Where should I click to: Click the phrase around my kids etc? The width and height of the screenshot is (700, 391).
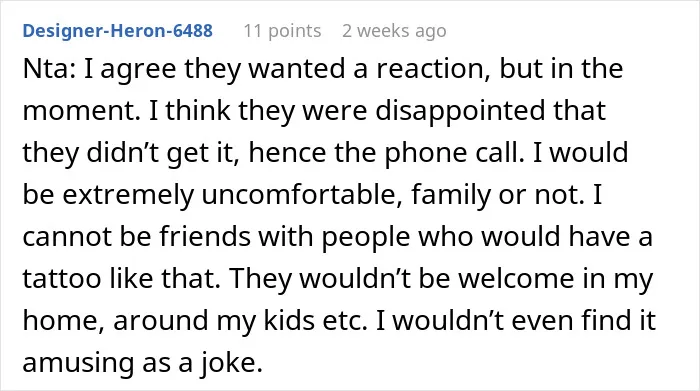(x=240, y=320)
